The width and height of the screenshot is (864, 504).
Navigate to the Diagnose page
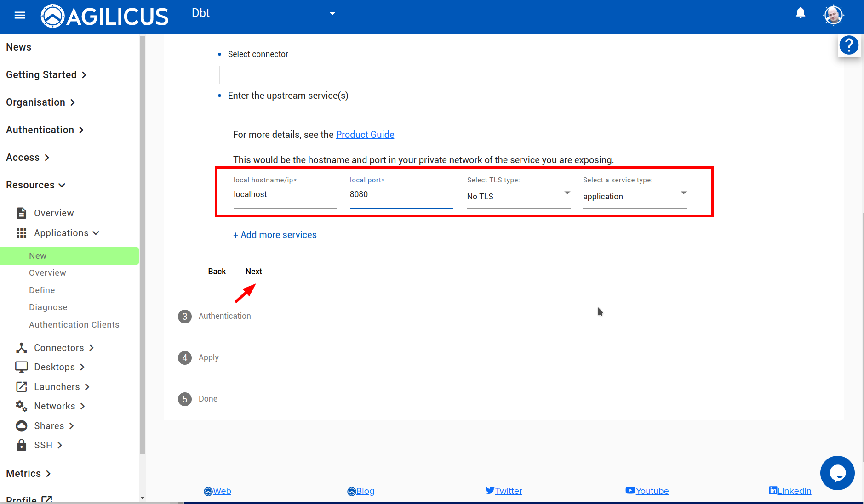48,307
